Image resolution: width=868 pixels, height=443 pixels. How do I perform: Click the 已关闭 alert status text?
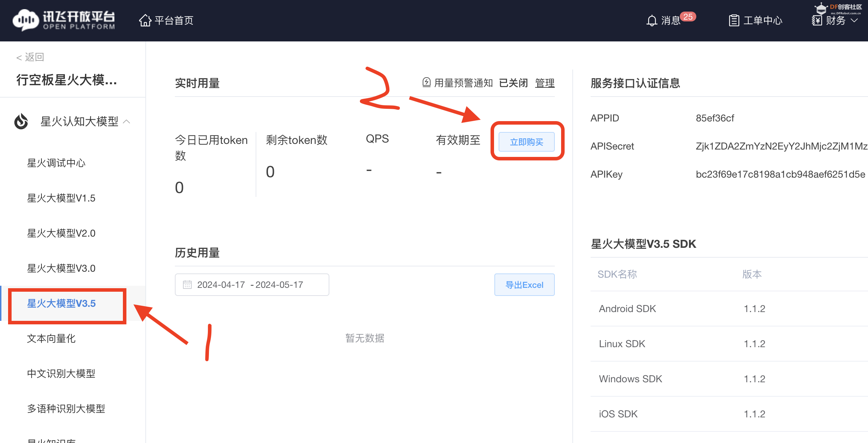pyautogui.click(x=513, y=83)
